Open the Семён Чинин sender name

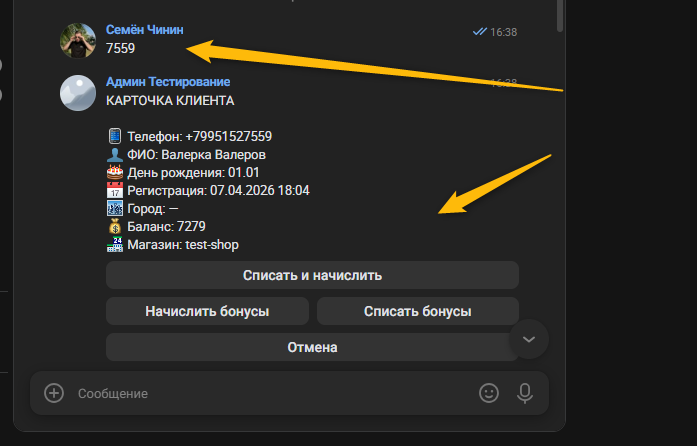[x=144, y=30]
